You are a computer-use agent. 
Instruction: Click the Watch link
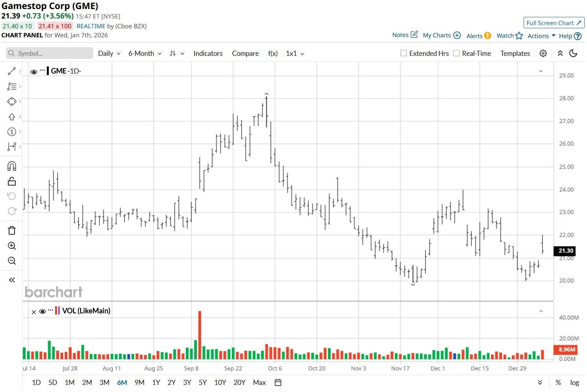click(505, 36)
